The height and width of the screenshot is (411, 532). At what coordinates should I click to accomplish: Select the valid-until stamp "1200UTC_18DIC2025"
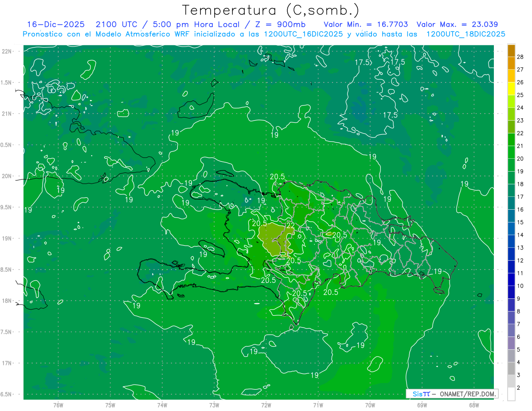[465, 34]
